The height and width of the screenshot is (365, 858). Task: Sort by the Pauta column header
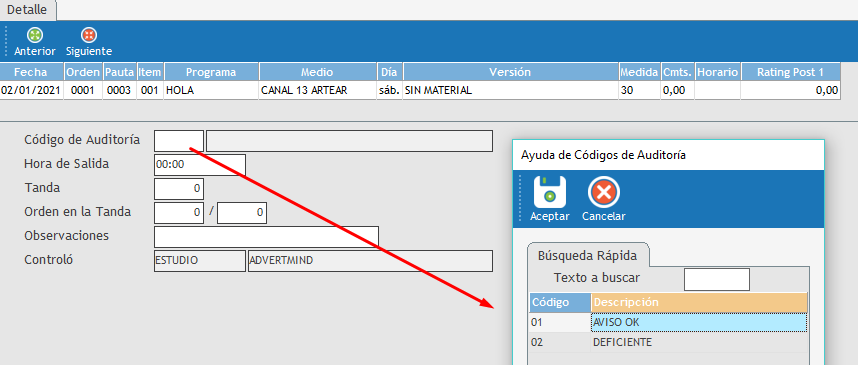(x=120, y=72)
